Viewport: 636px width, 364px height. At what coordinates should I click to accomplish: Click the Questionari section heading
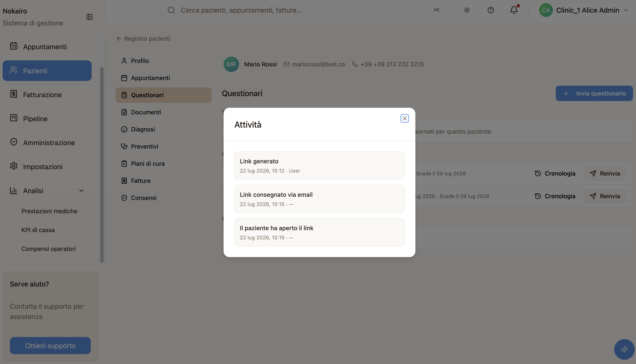(x=242, y=94)
